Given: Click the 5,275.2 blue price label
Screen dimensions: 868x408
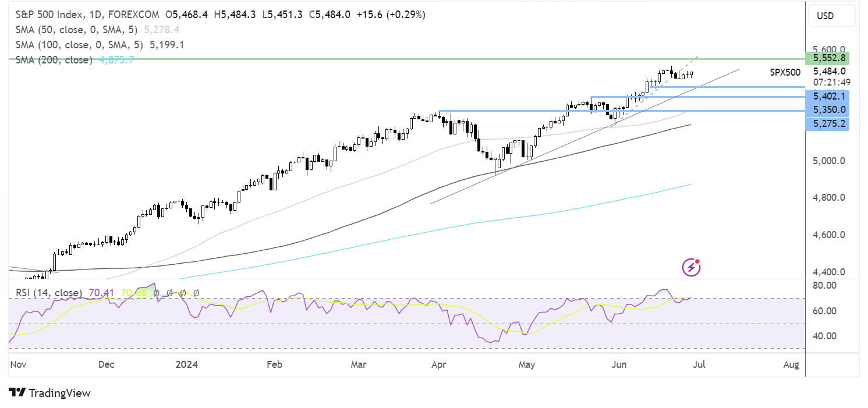Looking at the screenshot, I should tap(827, 123).
